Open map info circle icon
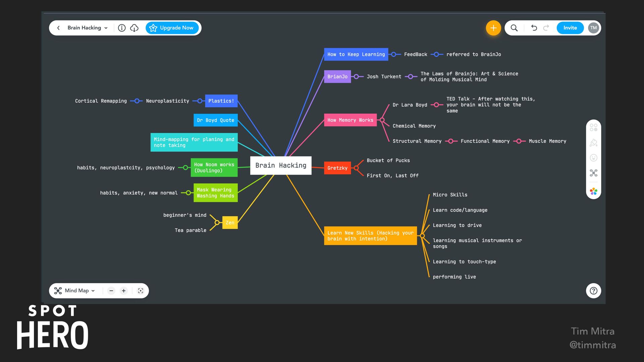The width and height of the screenshot is (644, 362). coord(122,28)
